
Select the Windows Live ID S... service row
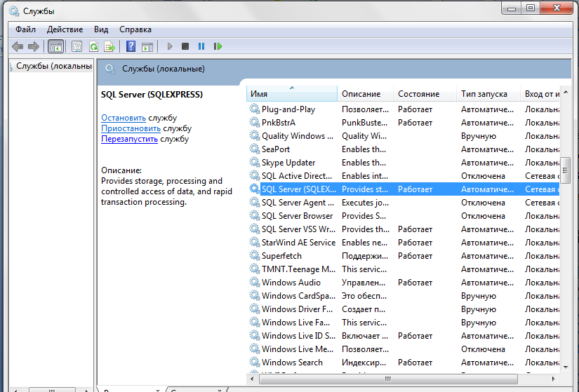pyautogui.click(x=404, y=335)
